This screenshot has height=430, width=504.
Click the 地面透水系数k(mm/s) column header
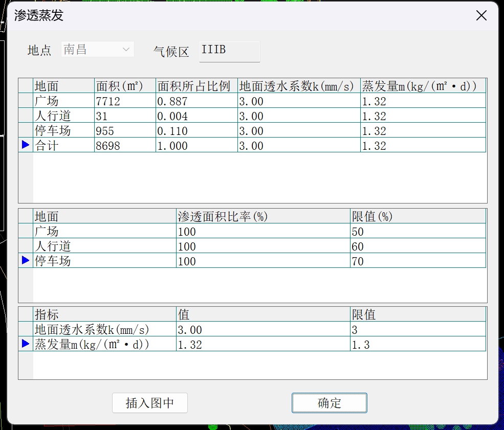(298, 86)
